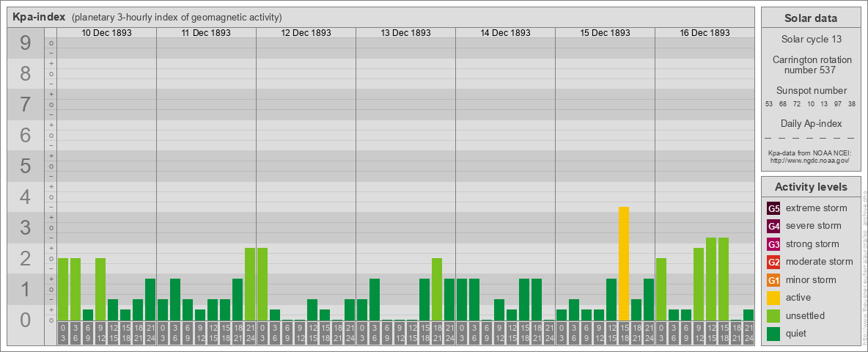Select the 12 Dec 1893 date header
The height and width of the screenshot is (352, 868).
pos(306,33)
